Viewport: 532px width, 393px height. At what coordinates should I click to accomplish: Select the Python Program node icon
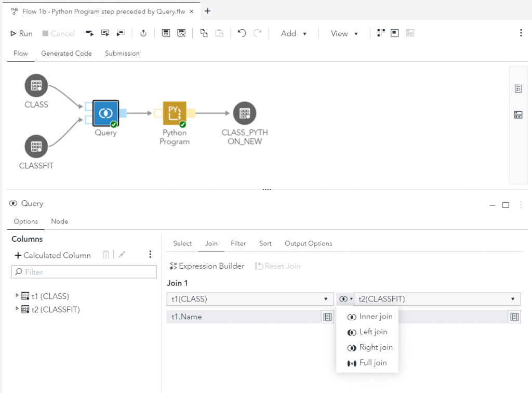point(175,113)
